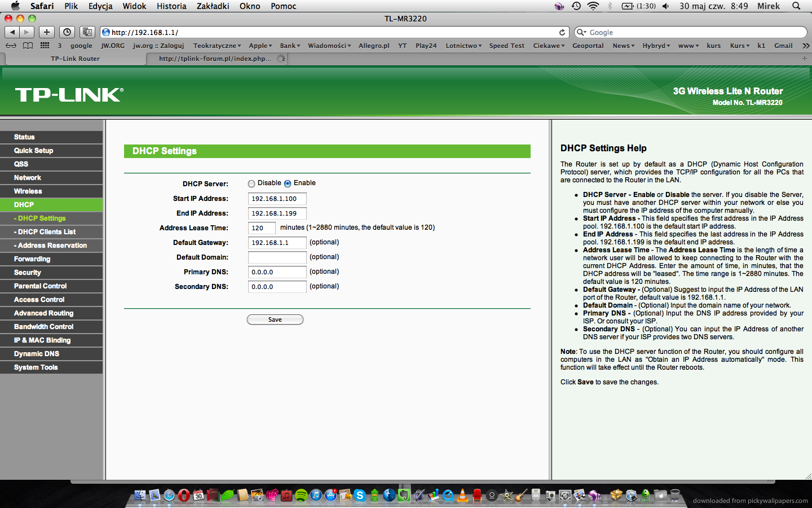Open the Speed Test bookmark
The width and height of the screenshot is (812, 508).
pyautogui.click(x=507, y=46)
